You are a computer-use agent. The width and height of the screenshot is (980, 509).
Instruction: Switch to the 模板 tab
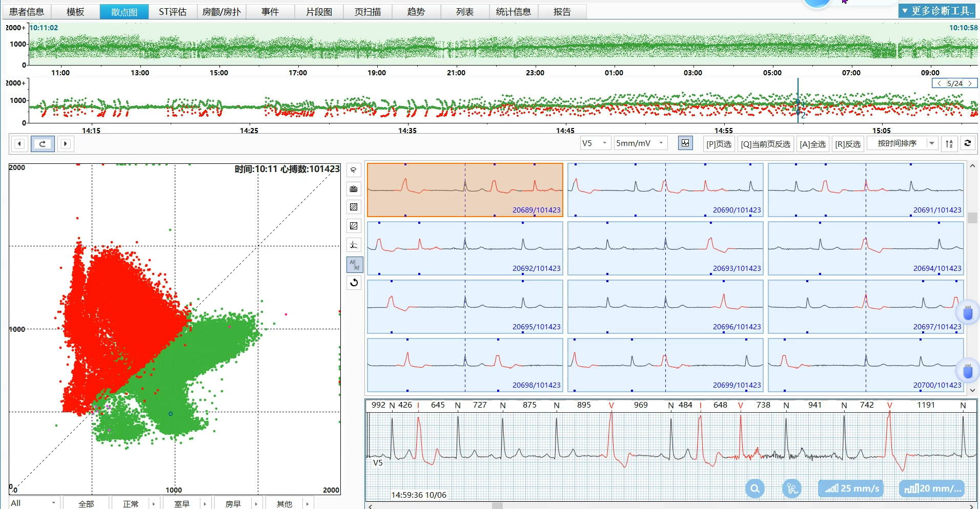[x=75, y=12]
